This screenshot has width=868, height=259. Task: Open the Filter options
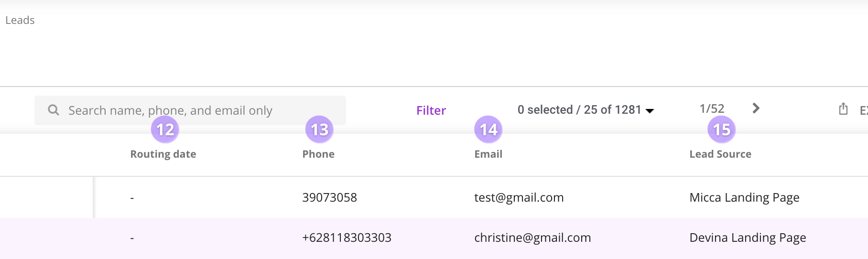pos(431,110)
